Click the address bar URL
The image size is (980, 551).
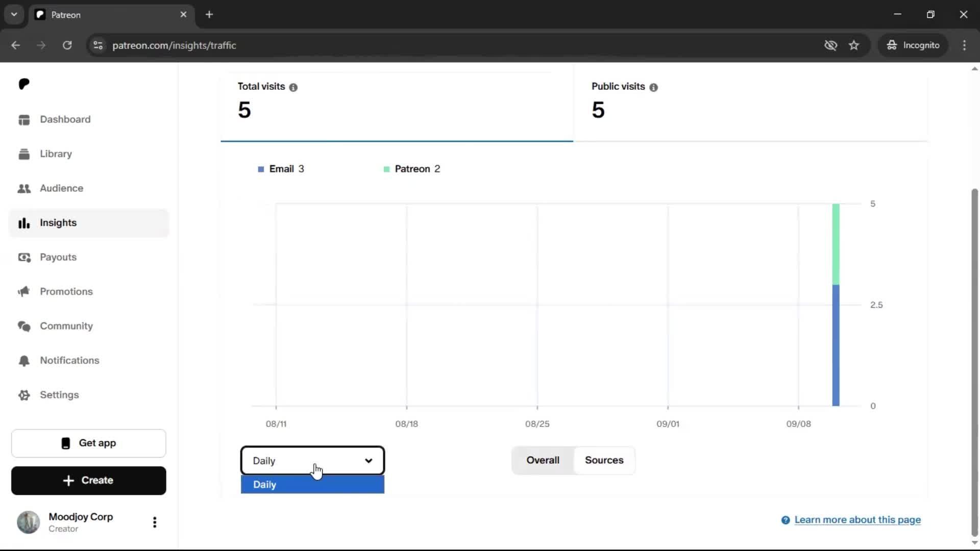pos(174,45)
